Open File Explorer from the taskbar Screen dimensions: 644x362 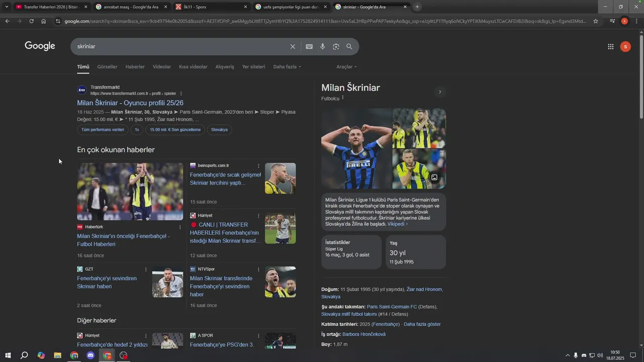(57, 355)
